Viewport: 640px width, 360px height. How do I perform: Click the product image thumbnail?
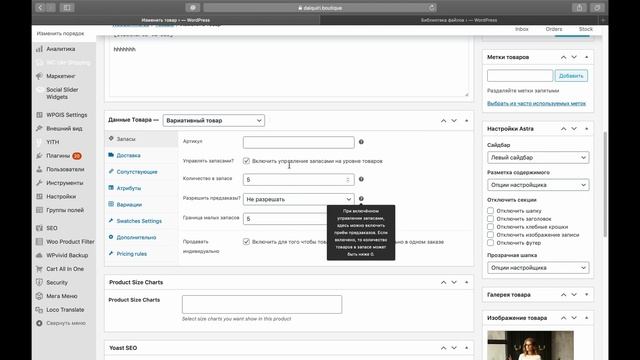(x=530, y=345)
